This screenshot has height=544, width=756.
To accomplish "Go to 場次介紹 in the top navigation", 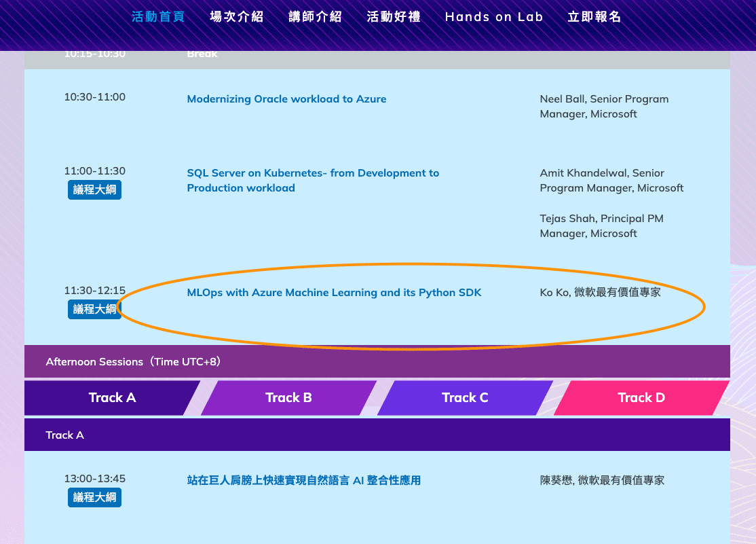I will (x=237, y=17).
